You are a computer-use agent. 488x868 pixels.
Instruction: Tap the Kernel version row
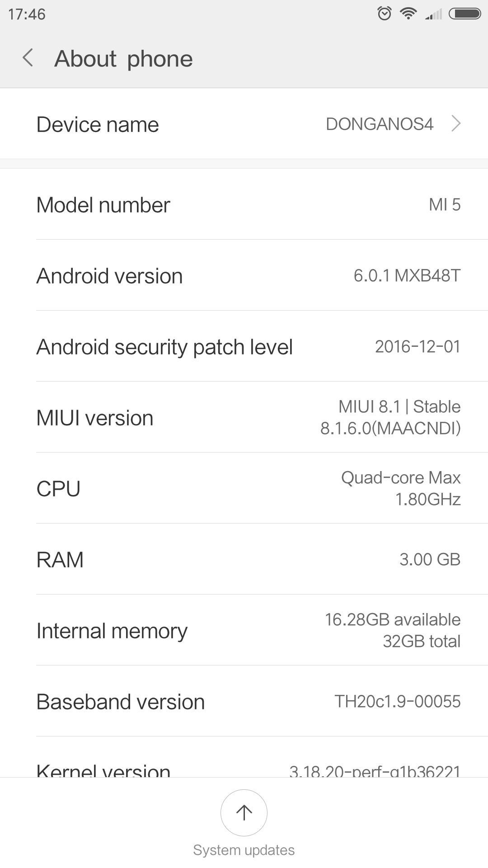pos(244,769)
